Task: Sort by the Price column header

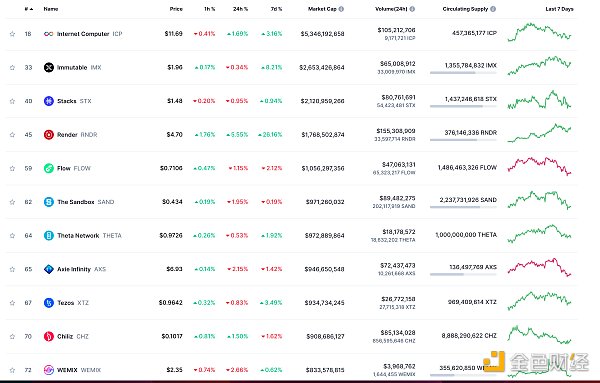Action: 176,9
